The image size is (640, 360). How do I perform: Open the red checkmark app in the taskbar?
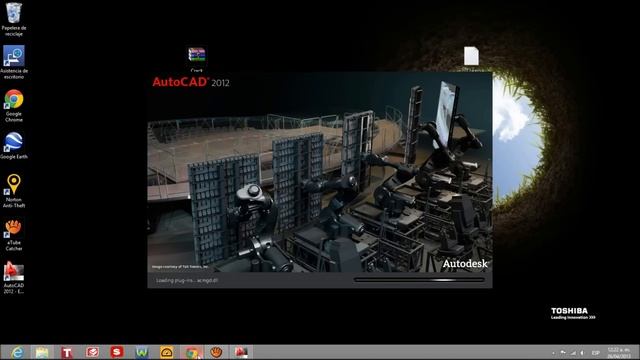tap(92, 352)
